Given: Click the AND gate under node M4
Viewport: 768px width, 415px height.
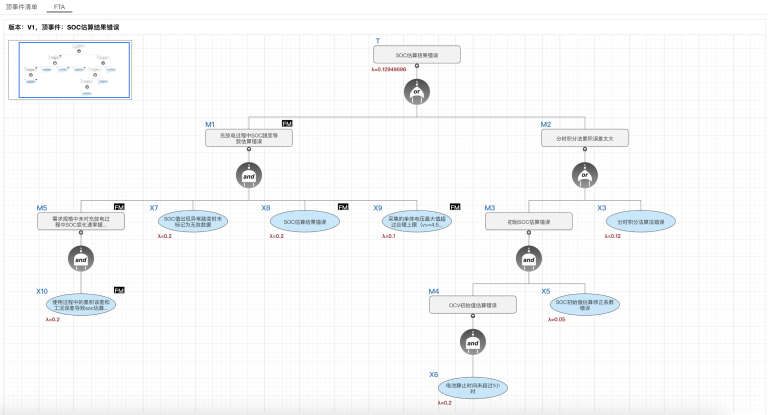Looking at the screenshot, I should click(473, 343).
